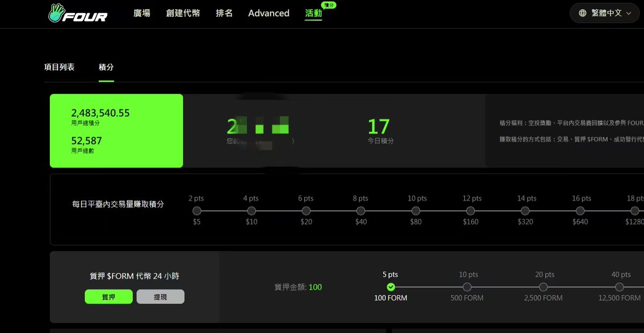Click the 40 pts stake label
This screenshot has height=333, width=644.
(621, 275)
